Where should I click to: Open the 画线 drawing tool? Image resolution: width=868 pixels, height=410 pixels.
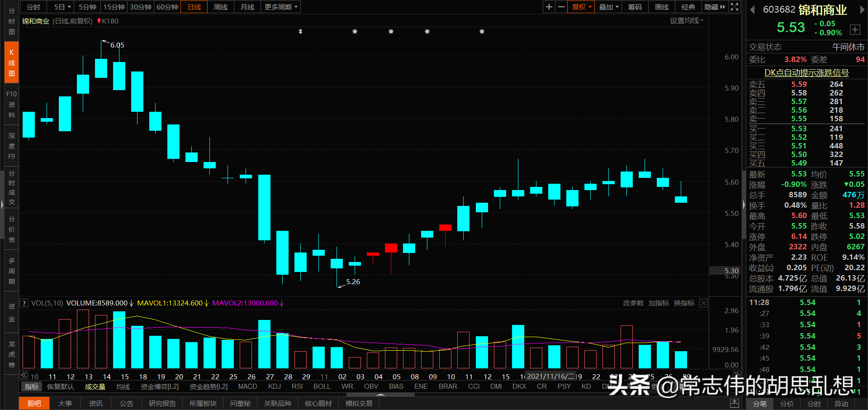(x=661, y=7)
